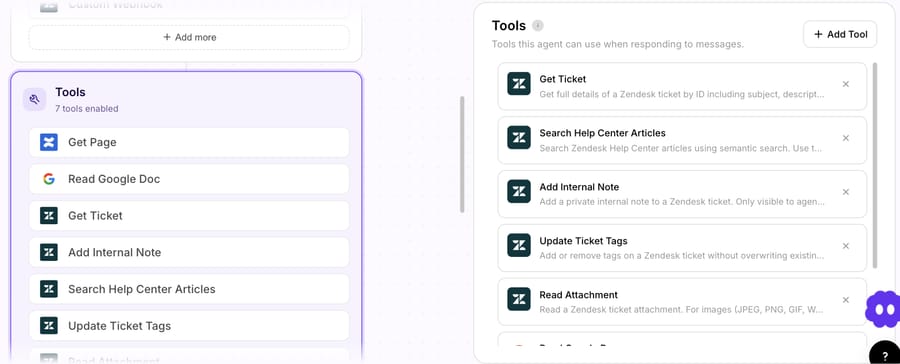
Task: Click the Add Tool button
Action: 840,34
